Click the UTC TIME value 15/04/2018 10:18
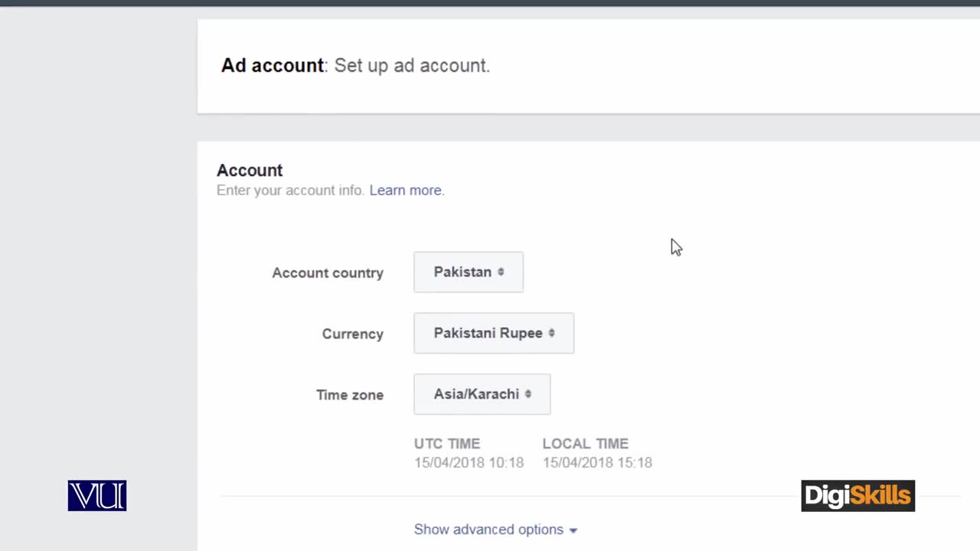 coord(469,462)
